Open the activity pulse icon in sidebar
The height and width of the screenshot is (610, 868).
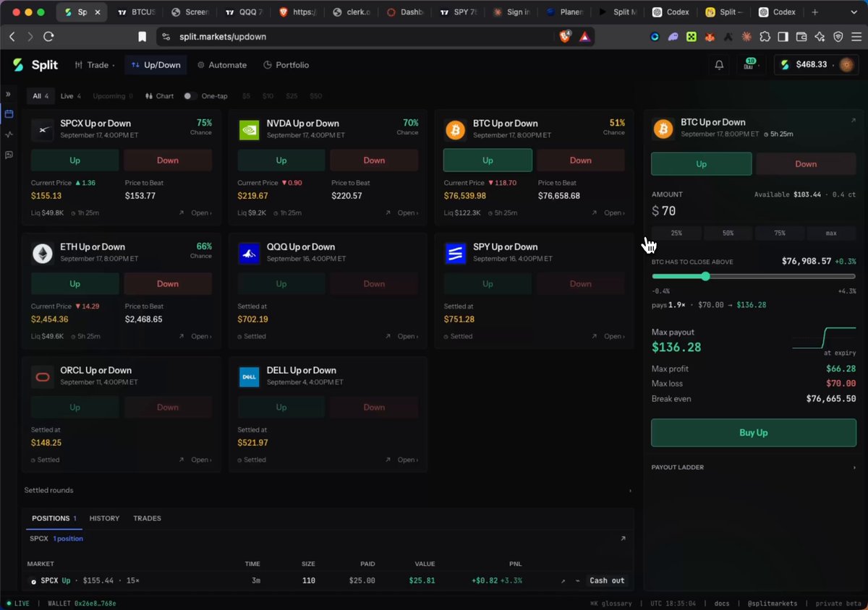click(x=9, y=134)
